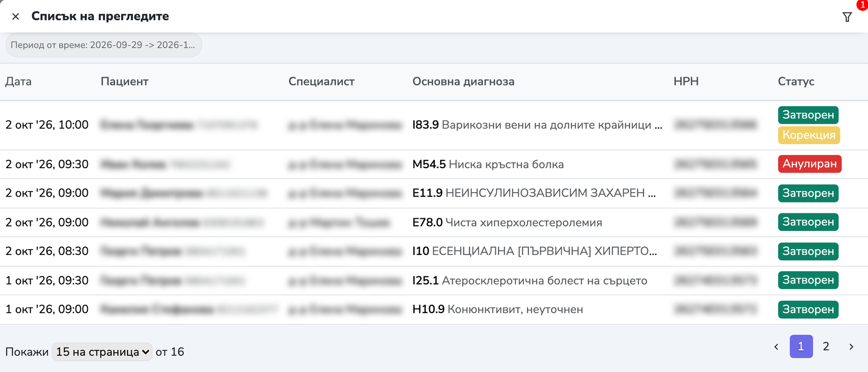The image size is (868, 372).
Task: Click date '1 окт '26, 09:00'
Action: pyautogui.click(x=47, y=310)
